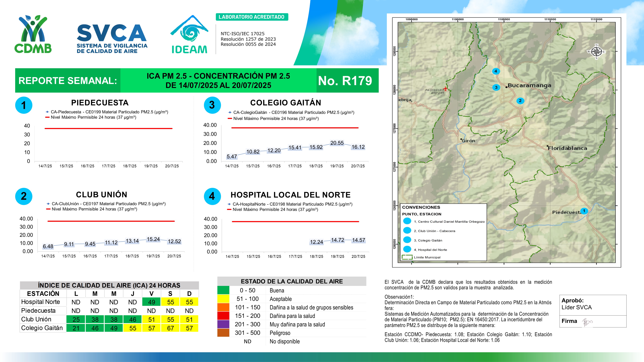This screenshot has width=644, height=362.
Task: Click the Hospital Norte Friday cell showing 49
Action: (x=151, y=302)
